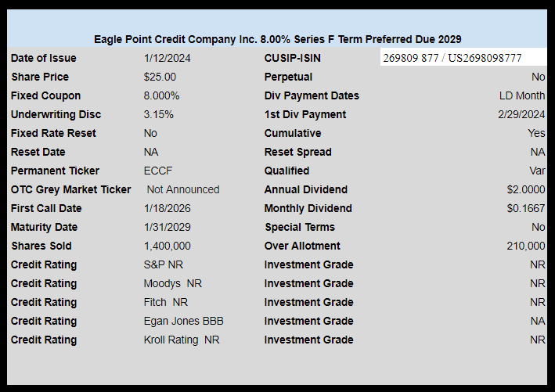555x392 pixels.
Task: Select the ECCF permanent ticker value
Action: point(158,171)
